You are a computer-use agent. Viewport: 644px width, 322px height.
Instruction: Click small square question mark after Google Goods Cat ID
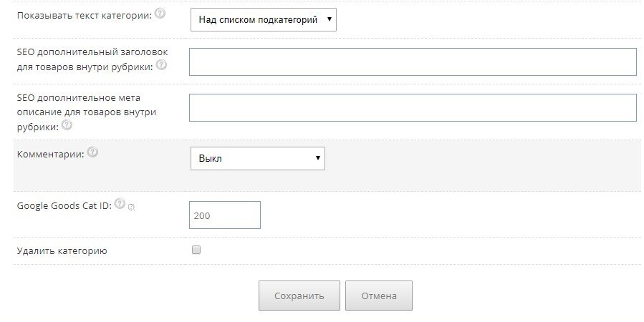[131, 207]
